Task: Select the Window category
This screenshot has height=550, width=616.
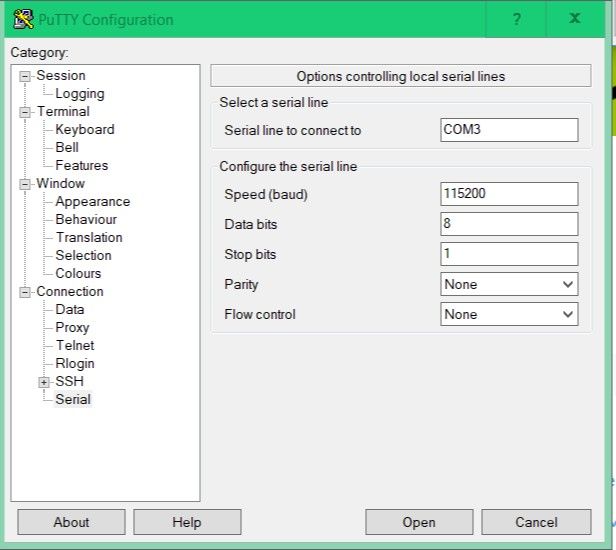Action: tap(60, 183)
